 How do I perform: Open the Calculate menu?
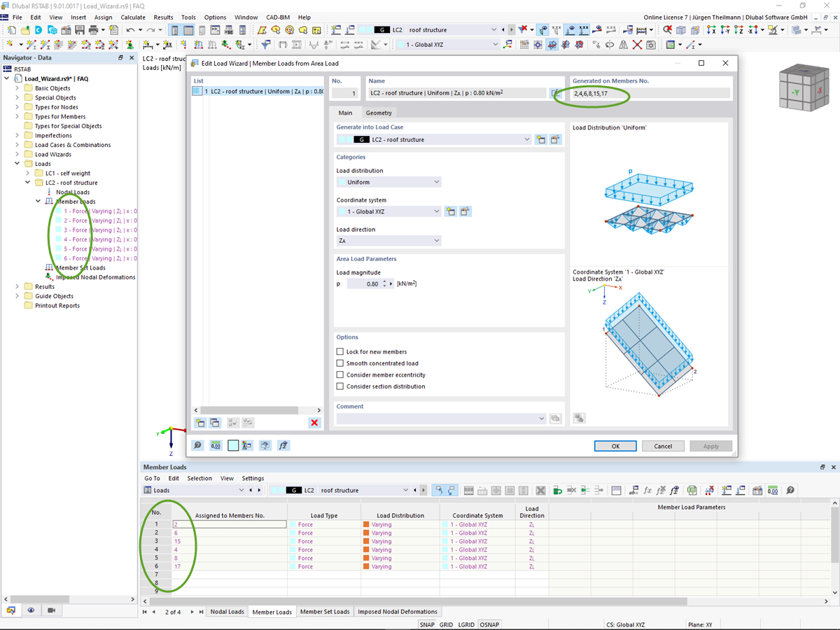pyautogui.click(x=133, y=17)
